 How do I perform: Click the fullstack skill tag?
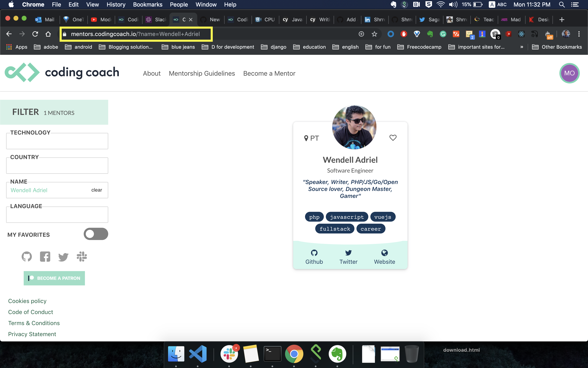click(x=335, y=229)
